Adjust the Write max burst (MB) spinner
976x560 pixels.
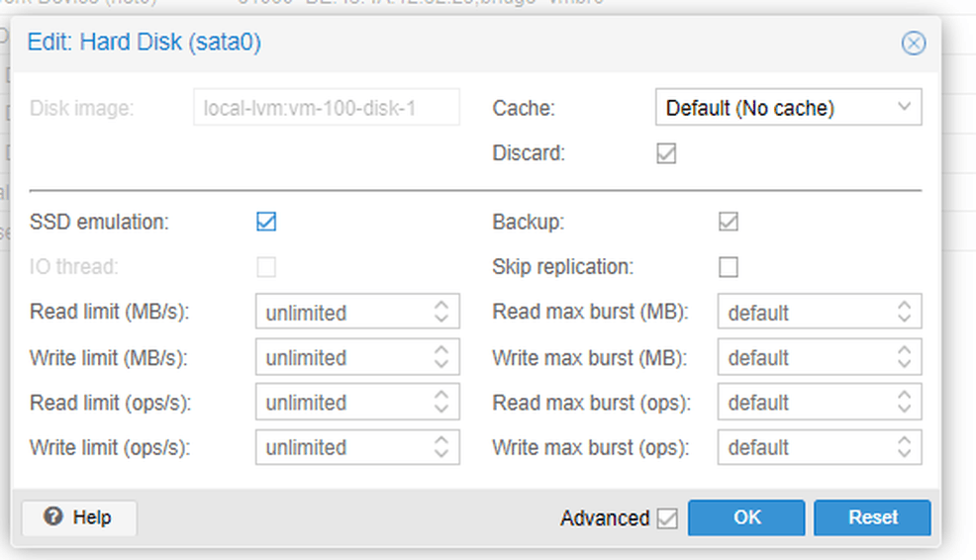[904, 357]
